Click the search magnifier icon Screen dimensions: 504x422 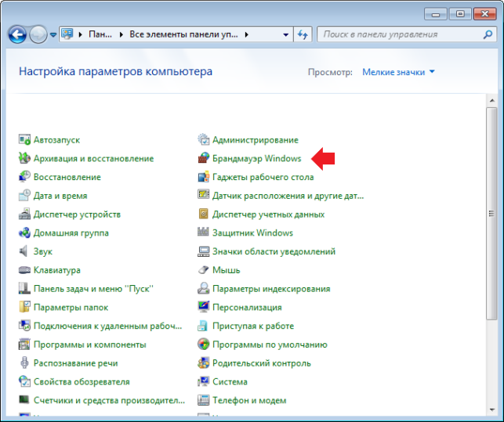click(488, 34)
